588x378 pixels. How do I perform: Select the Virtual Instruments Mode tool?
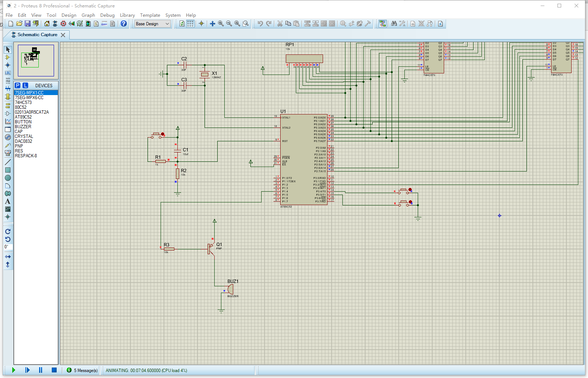click(x=8, y=153)
